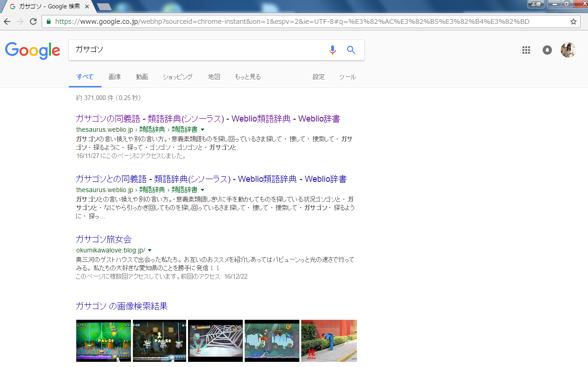The height and width of the screenshot is (367, 588).
Task: Open 設定 search settings
Action: click(x=319, y=77)
